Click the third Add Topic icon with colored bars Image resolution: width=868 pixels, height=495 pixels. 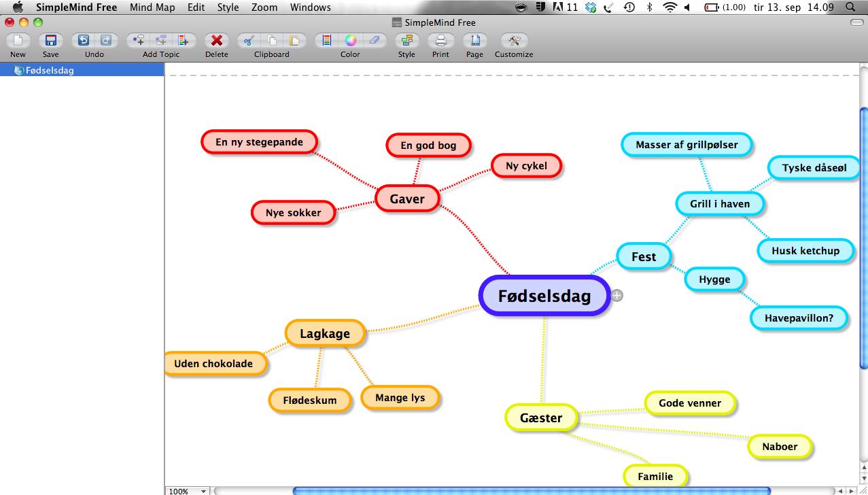(184, 40)
